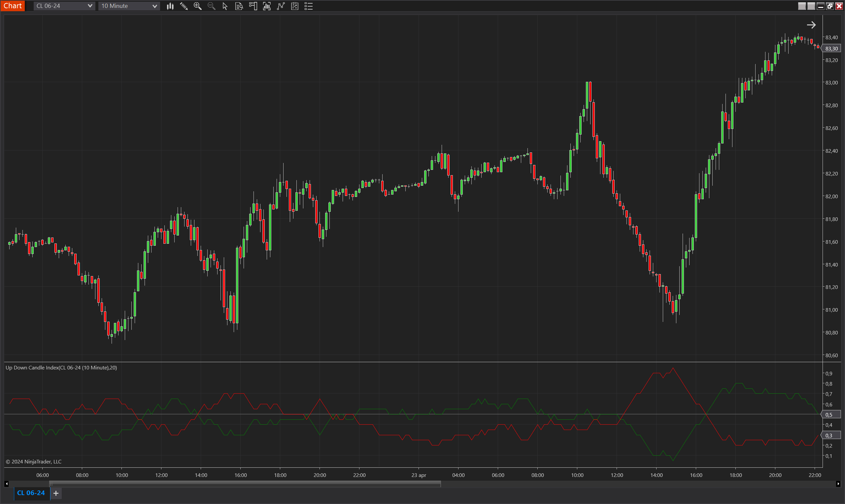Click the Up Down Candle Index label
The image size is (845, 504).
tap(61, 367)
